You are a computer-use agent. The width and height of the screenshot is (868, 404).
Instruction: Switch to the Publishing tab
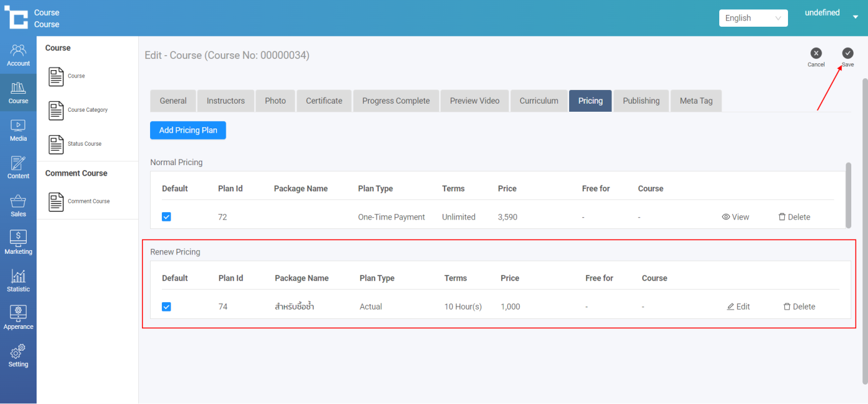coord(641,101)
